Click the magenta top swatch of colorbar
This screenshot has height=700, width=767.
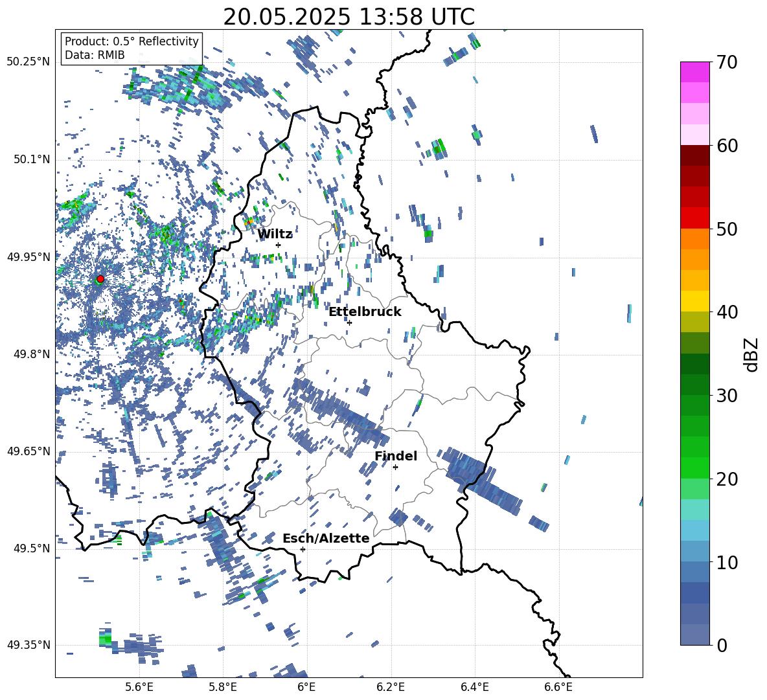pyautogui.click(x=694, y=72)
